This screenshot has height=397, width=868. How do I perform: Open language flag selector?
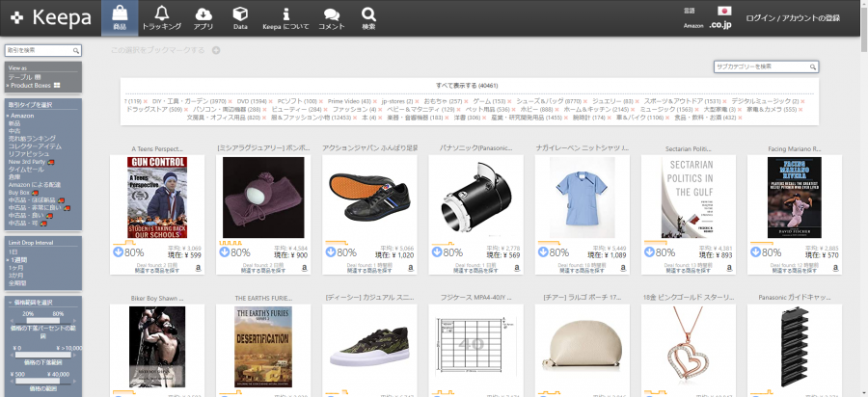coord(724,11)
